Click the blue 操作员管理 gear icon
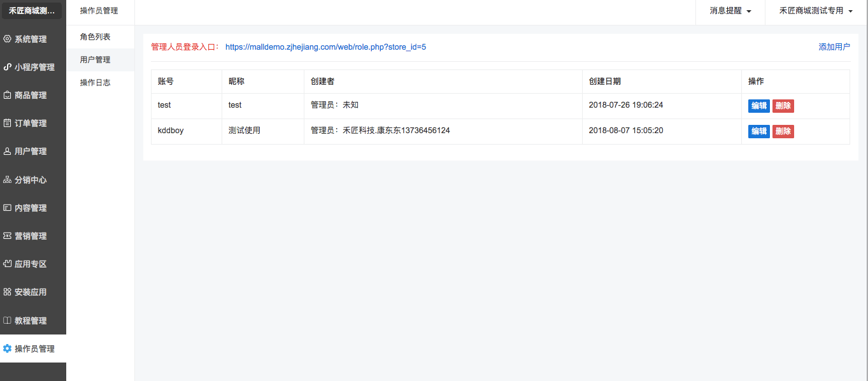 coord(8,349)
